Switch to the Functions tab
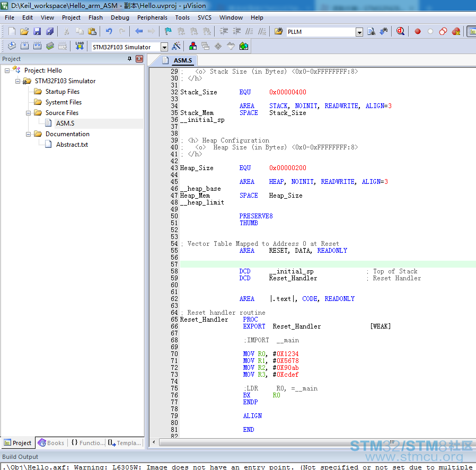 (x=88, y=443)
